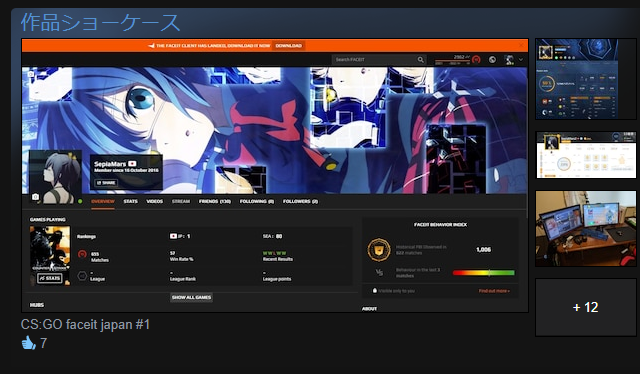The width and height of the screenshot is (640, 374).
Task: Open the desk setup photo thumbnail
Action: [x=586, y=229]
